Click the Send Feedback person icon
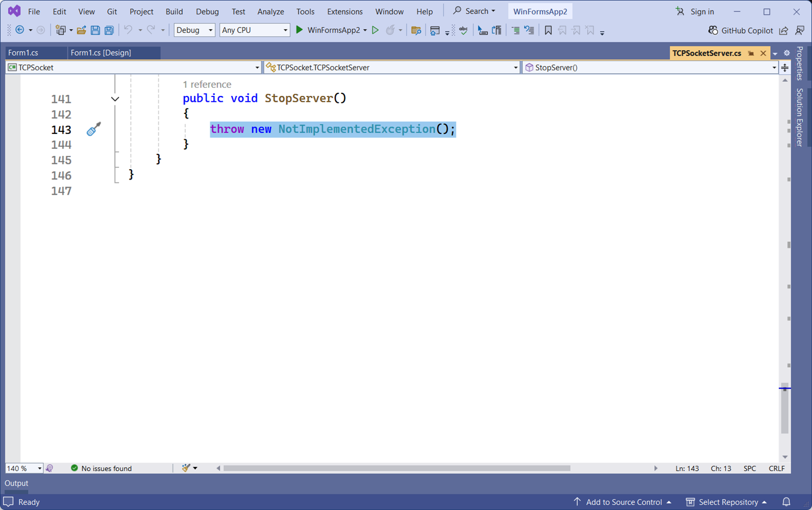This screenshot has width=812, height=510. point(800,30)
